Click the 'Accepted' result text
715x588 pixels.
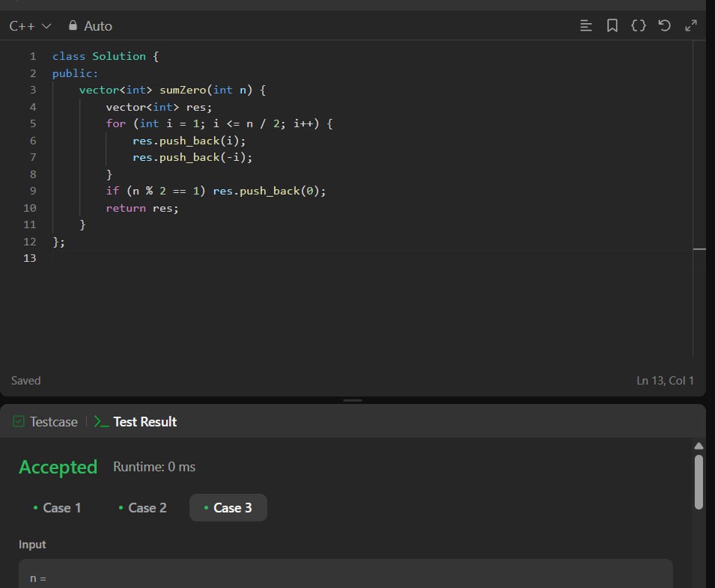click(x=58, y=468)
